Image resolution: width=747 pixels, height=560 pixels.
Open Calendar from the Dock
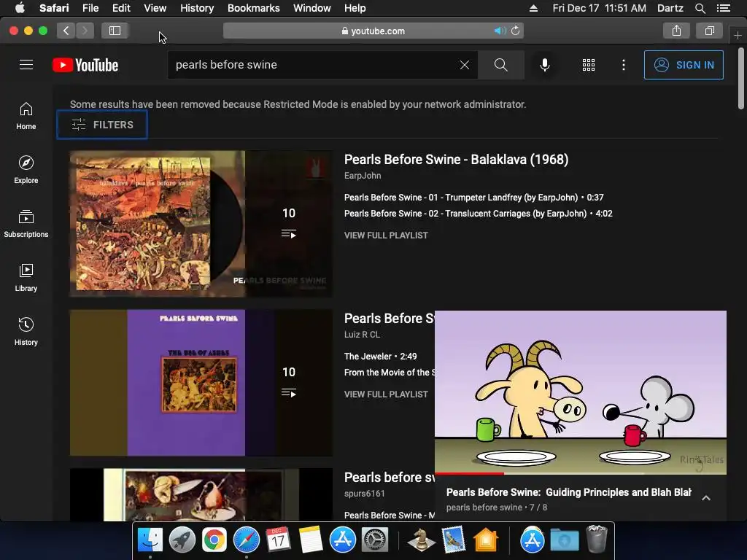tap(278, 540)
